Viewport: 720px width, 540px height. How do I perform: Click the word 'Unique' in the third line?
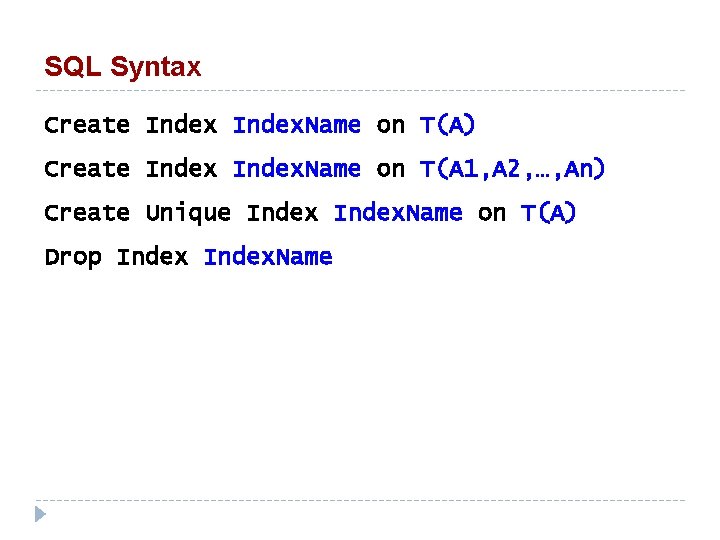click(x=188, y=213)
